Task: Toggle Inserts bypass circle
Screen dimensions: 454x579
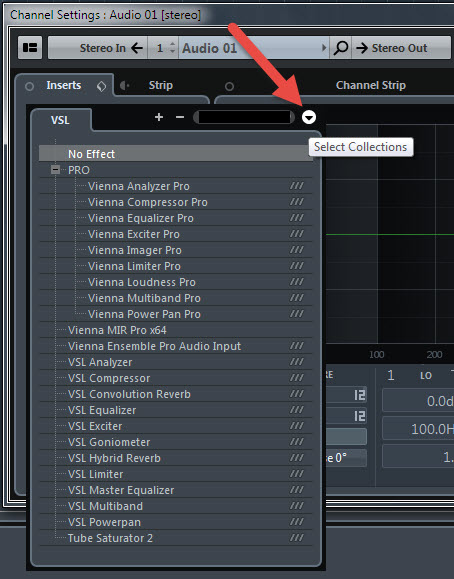Action: click(x=29, y=86)
